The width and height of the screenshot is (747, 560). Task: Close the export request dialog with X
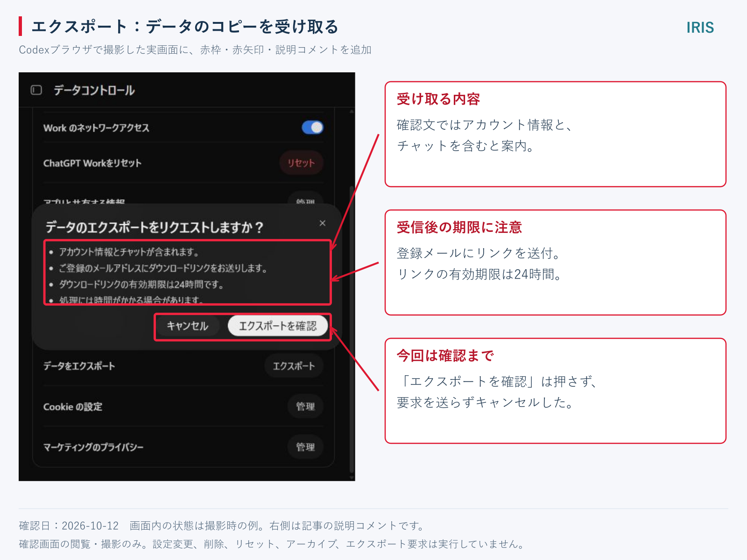pos(322,223)
